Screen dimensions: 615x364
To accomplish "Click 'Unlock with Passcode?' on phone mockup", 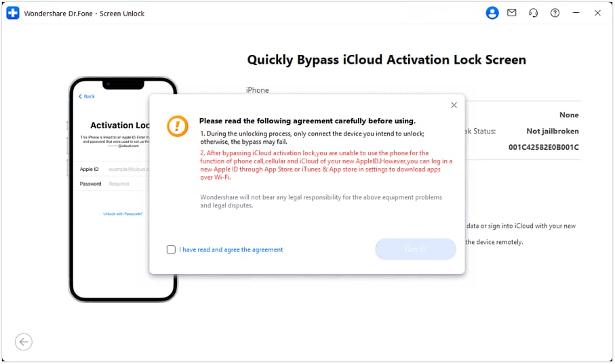I will click(x=123, y=214).
